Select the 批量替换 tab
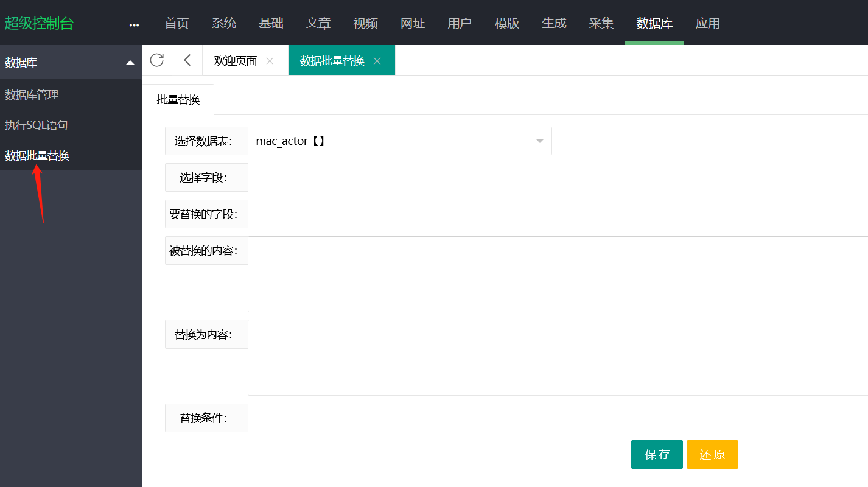868x487 pixels. click(x=178, y=99)
